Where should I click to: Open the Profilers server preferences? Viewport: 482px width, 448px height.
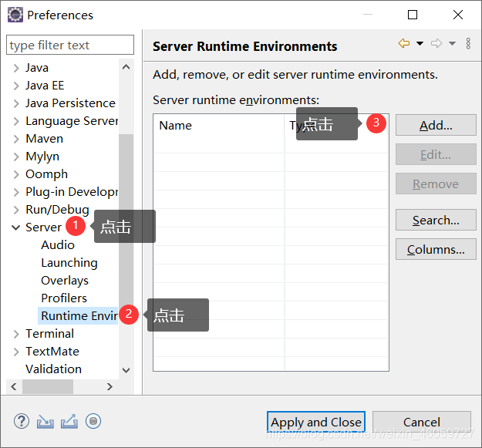point(64,298)
